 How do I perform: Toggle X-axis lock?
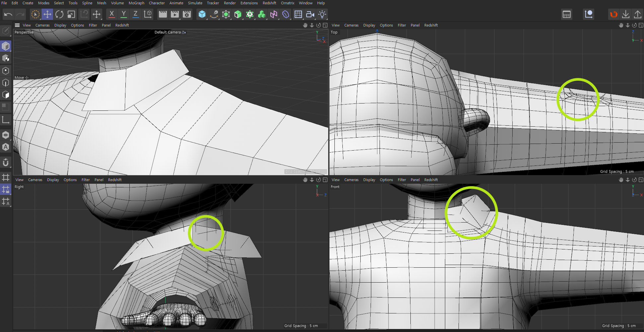coord(112,14)
